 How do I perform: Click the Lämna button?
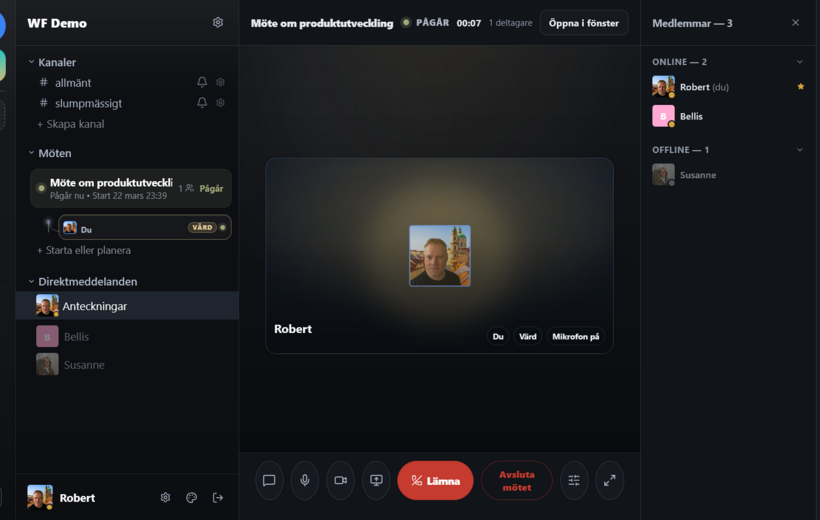click(x=435, y=480)
